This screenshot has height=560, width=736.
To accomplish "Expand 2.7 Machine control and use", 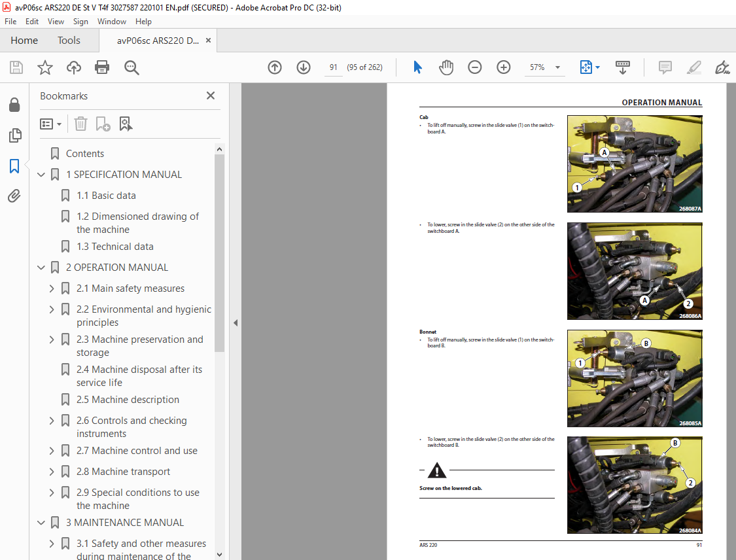I will click(x=52, y=451).
